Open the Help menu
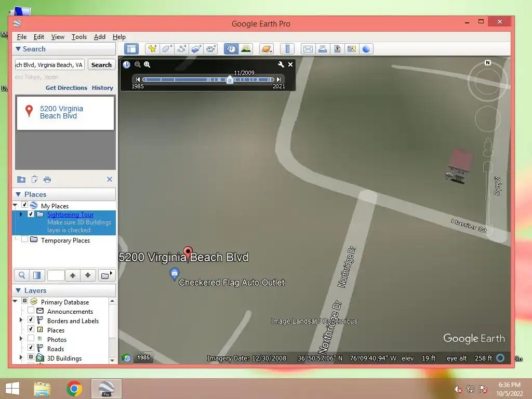This screenshot has width=532, height=399. pos(119,37)
